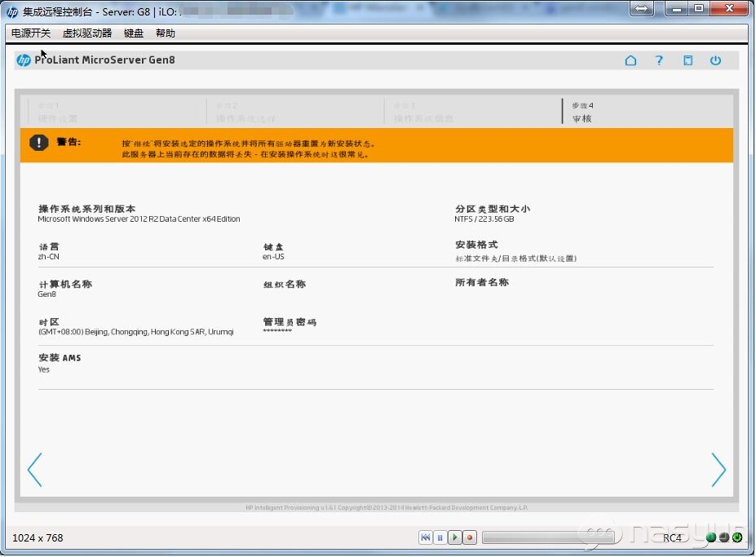This screenshot has width=756, height=557.
Task: Continue with the right arrow
Action: tap(718, 471)
